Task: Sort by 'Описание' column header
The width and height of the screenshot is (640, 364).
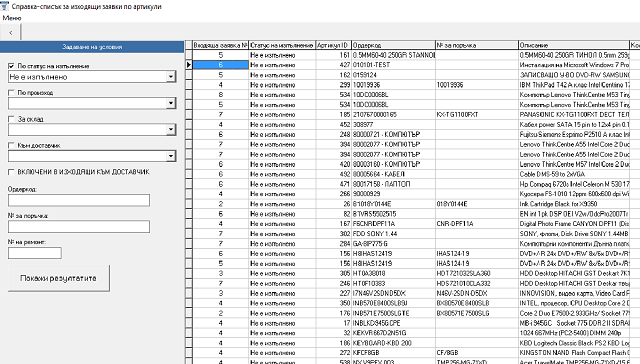Action: click(x=574, y=45)
